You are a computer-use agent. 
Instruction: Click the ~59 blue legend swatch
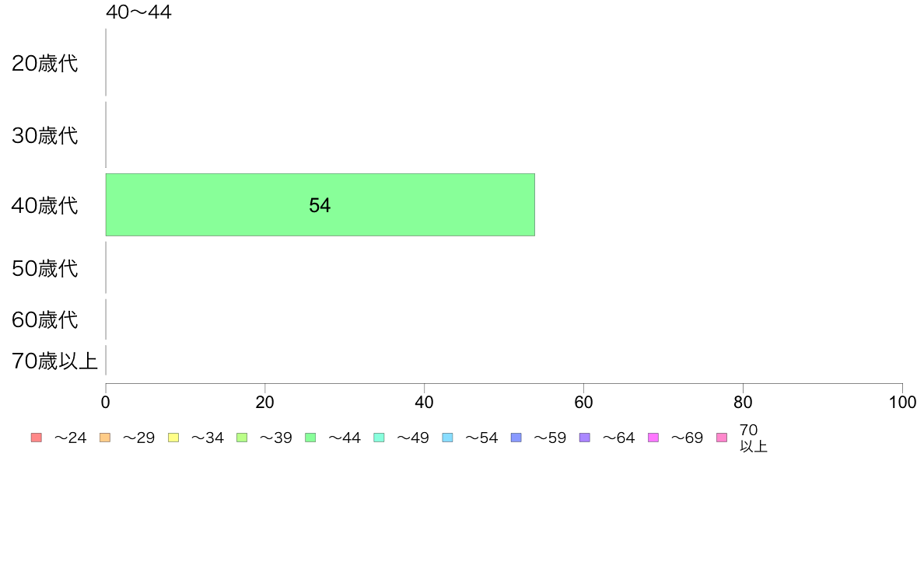pos(516,437)
